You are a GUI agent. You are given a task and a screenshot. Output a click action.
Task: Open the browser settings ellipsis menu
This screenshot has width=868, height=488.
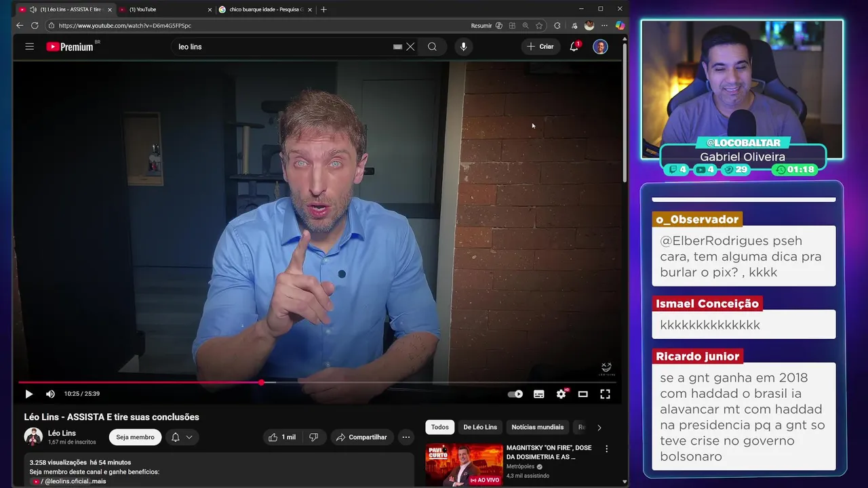604,26
